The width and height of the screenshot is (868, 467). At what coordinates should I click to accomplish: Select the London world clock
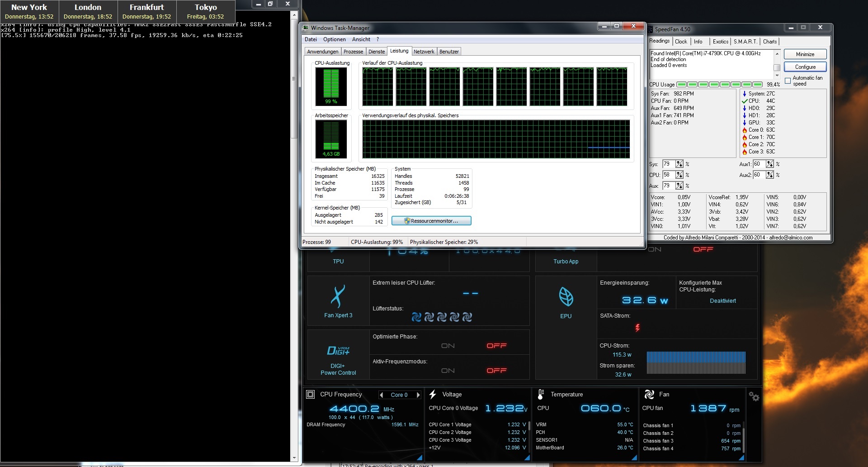coord(88,11)
